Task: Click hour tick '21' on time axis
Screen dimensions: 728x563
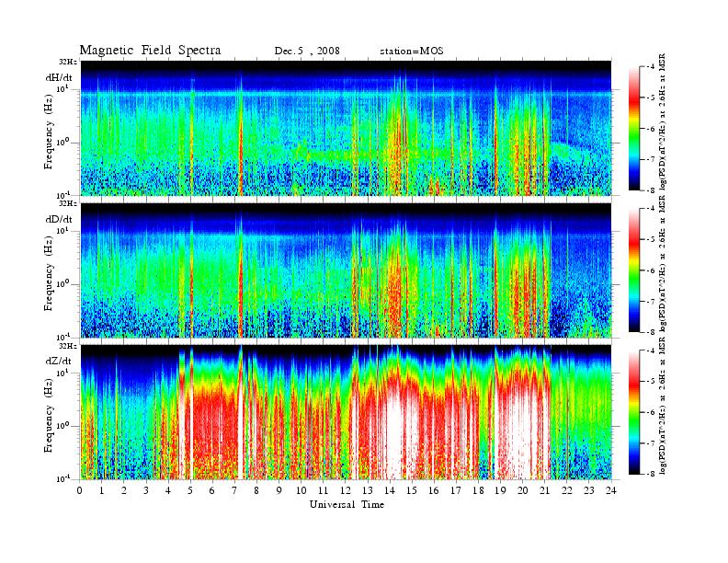Action: click(544, 490)
